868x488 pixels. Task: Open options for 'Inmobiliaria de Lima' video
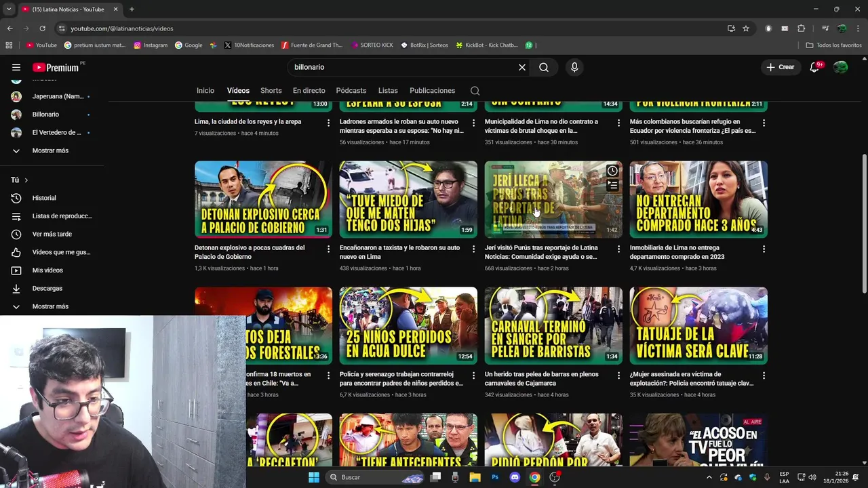tap(764, 249)
